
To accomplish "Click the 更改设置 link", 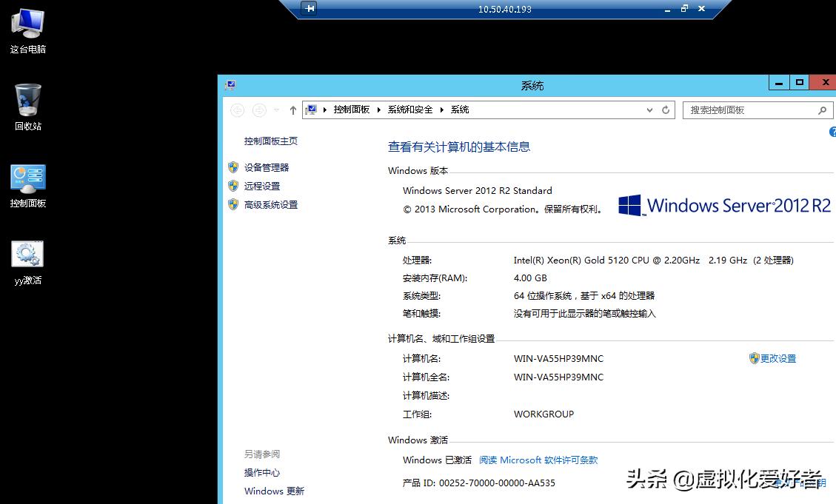I will [x=778, y=358].
